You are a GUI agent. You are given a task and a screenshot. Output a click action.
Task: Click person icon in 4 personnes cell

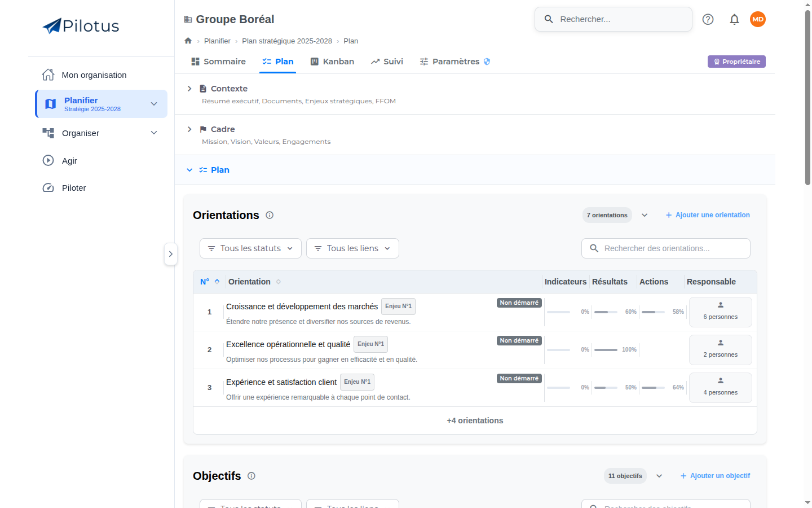pyautogui.click(x=721, y=380)
